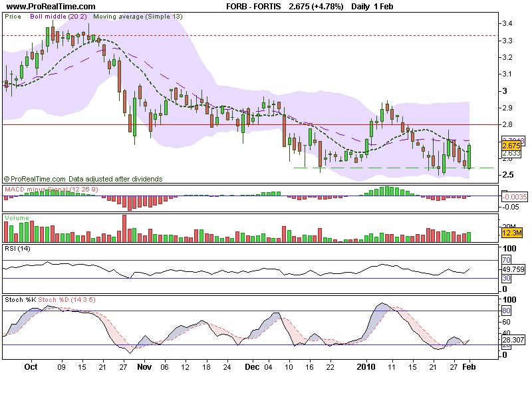
Task: Click the Stoch %D (14 3 5) label
Action: [67, 300]
